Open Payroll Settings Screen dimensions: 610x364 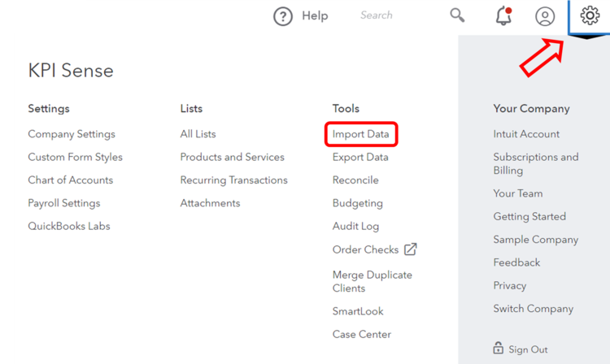[x=63, y=203]
